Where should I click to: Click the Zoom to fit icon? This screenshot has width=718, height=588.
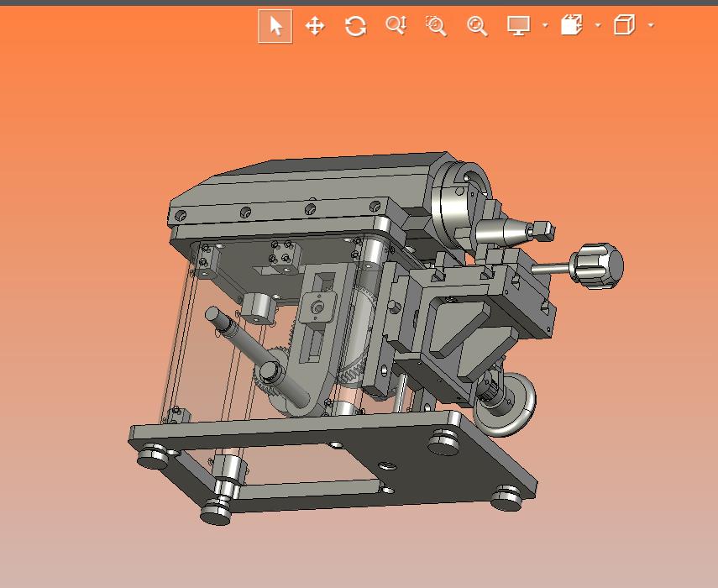pyautogui.click(x=477, y=26)
